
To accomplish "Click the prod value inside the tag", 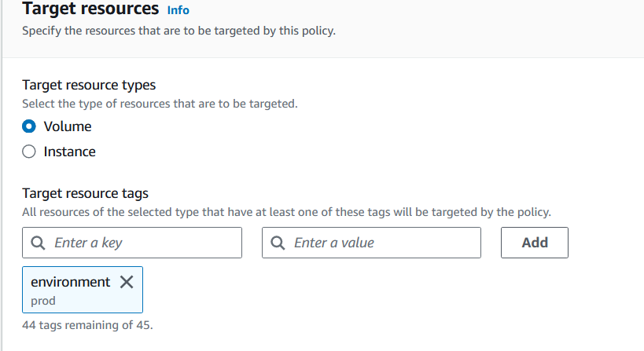I will tap(43, 301).
